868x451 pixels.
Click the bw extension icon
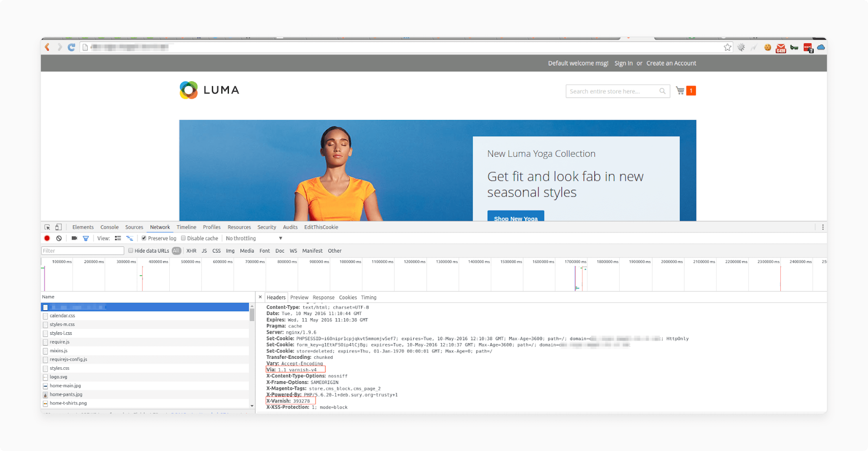(x=794, y=47)
